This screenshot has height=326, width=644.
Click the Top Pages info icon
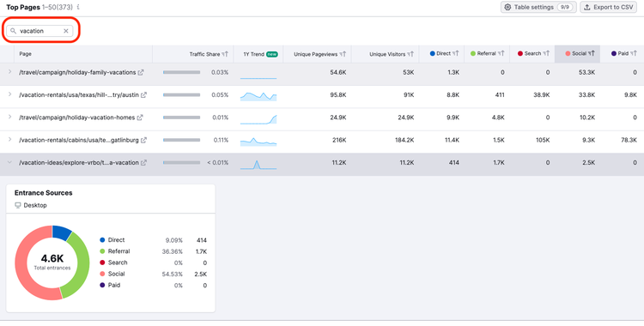[x=78, y=8]
